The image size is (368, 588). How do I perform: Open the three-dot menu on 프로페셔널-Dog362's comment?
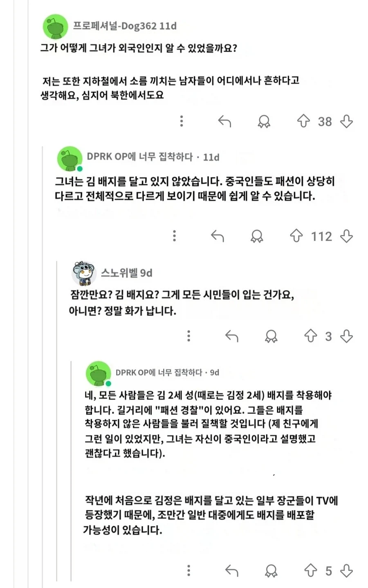coord(181,121)
